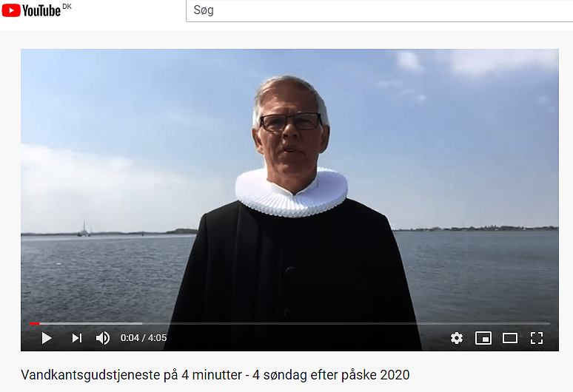Click the YouTube wordmark text
The width and height of the screenshot is (573, 392).
[41, 11]
